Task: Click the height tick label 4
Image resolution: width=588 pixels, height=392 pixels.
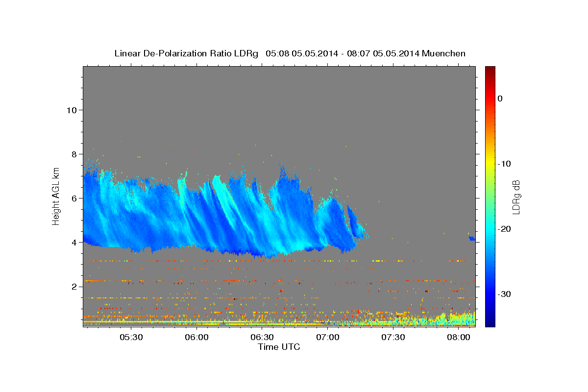Action: [x=74, y=242]
